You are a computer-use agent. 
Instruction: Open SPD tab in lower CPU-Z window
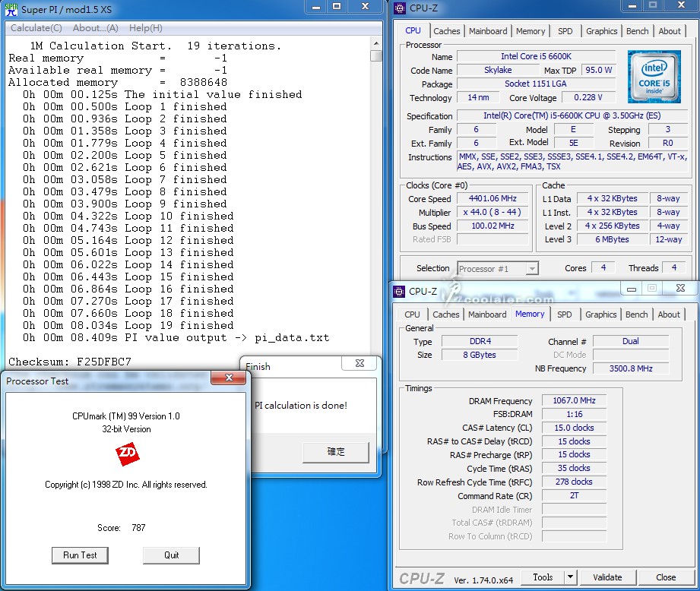(564, 314)
